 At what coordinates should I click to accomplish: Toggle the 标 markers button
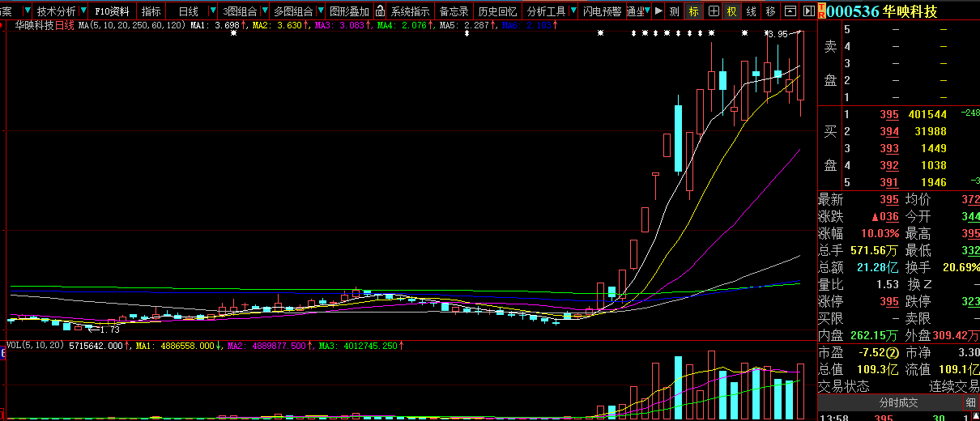coord(693,11)
